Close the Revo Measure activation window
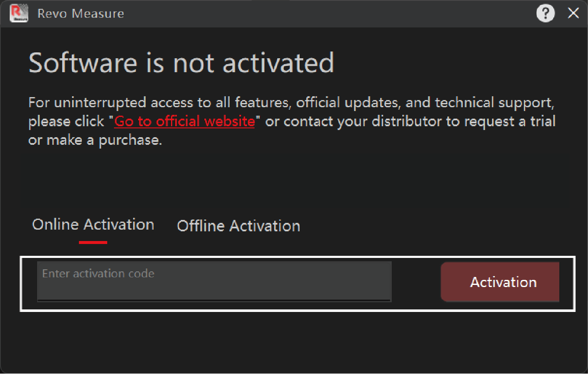Image resolution: width=588 pixels, height=374 pixels. click(x=573, y=14)
